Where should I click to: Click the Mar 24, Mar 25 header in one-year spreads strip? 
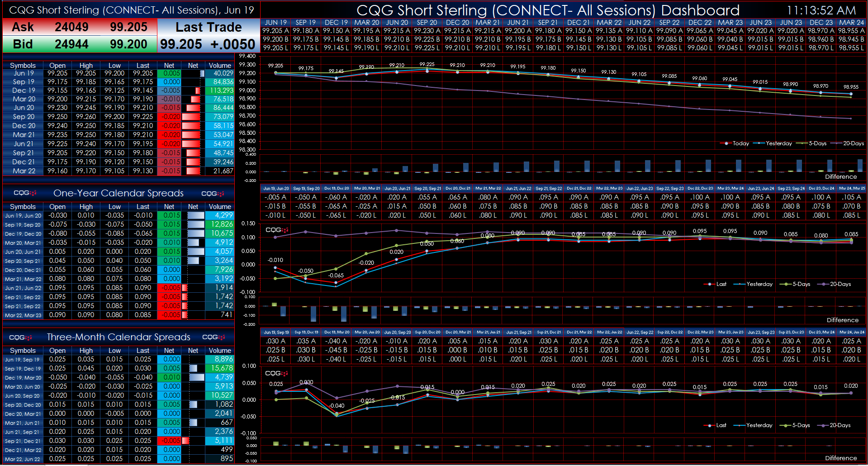(852, 188)
